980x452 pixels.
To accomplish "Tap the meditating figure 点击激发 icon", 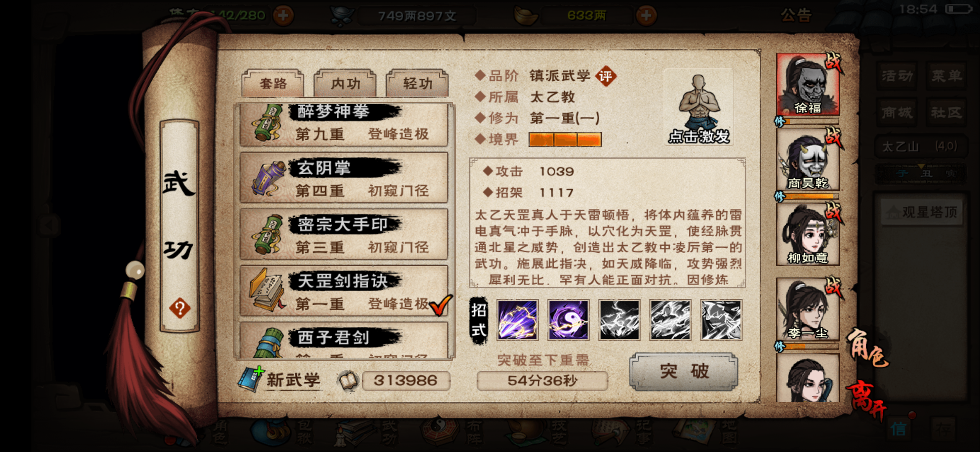I will [699, 107].
